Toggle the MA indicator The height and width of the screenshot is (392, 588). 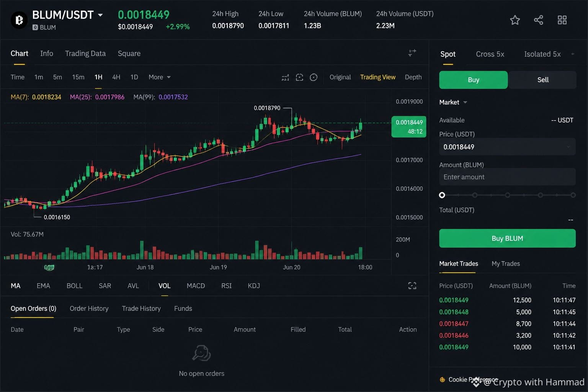pyautogui.click(x=16, y=286)
